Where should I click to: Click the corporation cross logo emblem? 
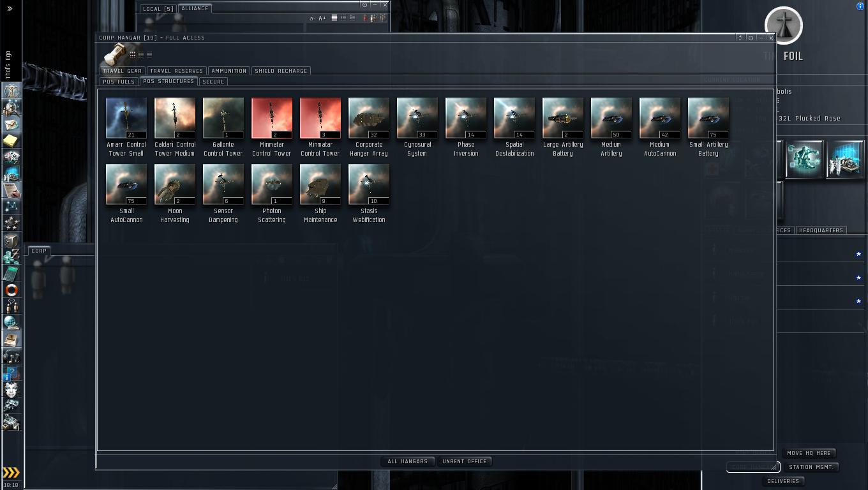click(784, 26)
